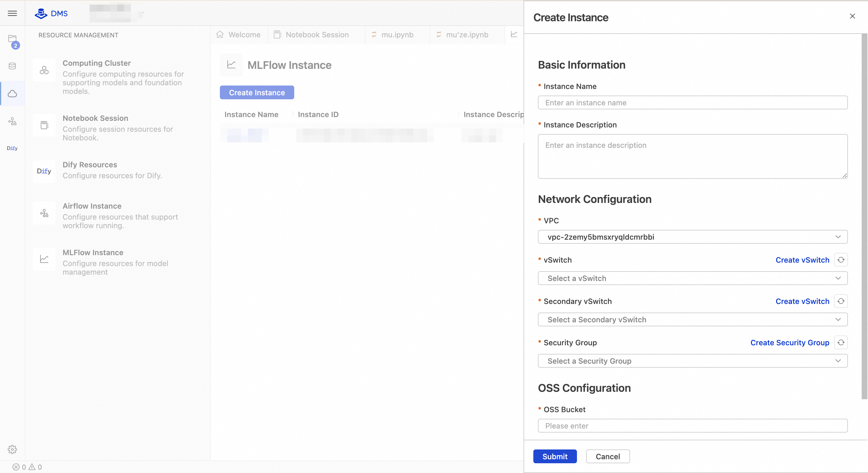Click the RESOURCE MANAGEMENT heading
Screen dimensions: 868x473
(78, 35)
